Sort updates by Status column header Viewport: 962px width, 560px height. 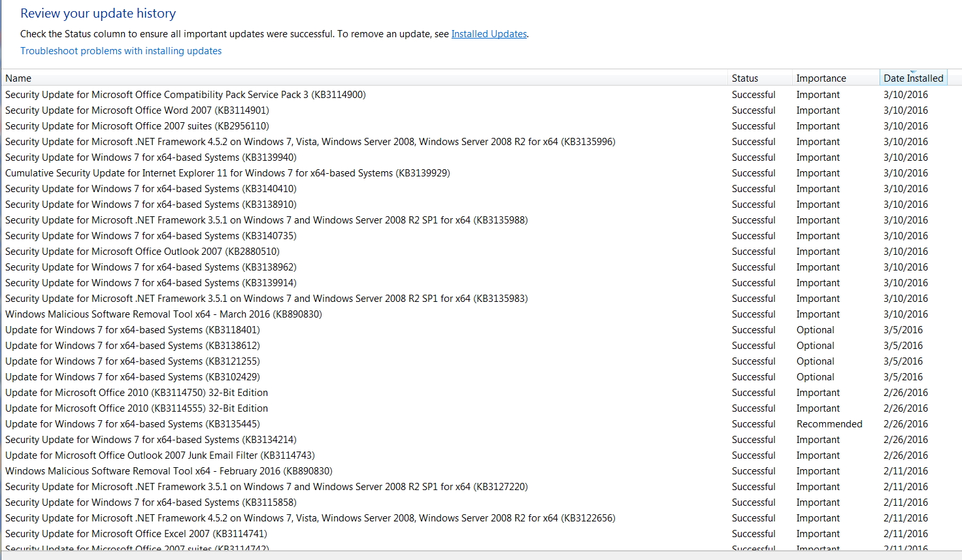click(x=745, y=78)
